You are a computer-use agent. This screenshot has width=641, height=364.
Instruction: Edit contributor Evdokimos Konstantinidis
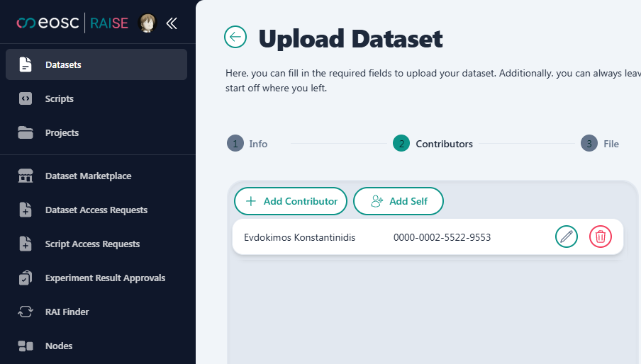566,237
